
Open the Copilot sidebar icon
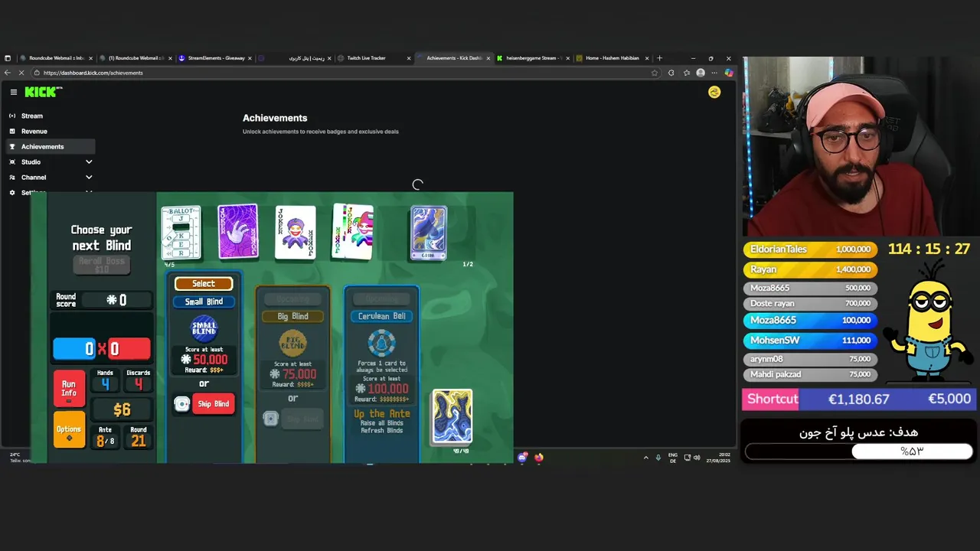729,73
